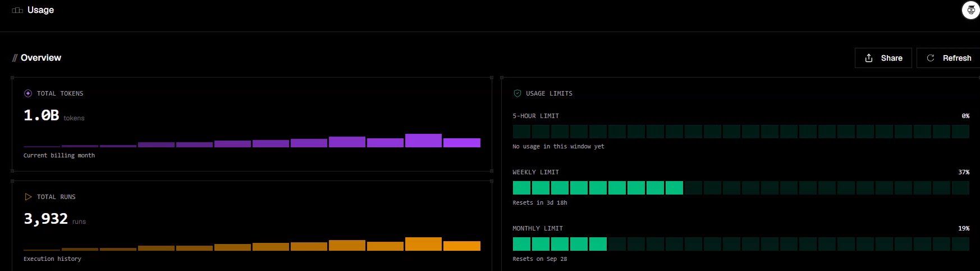
Task: Click the Monthly Limit progress bar
Action: pos(741,244)
